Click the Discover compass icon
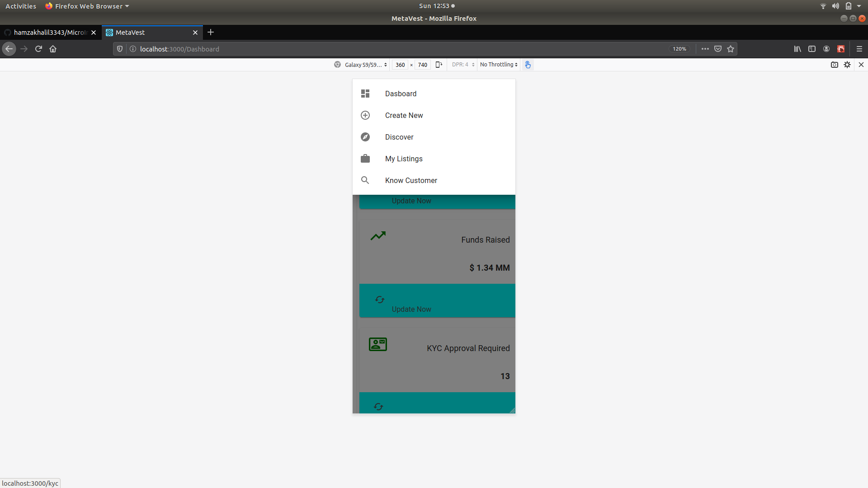 click(365, 137)
